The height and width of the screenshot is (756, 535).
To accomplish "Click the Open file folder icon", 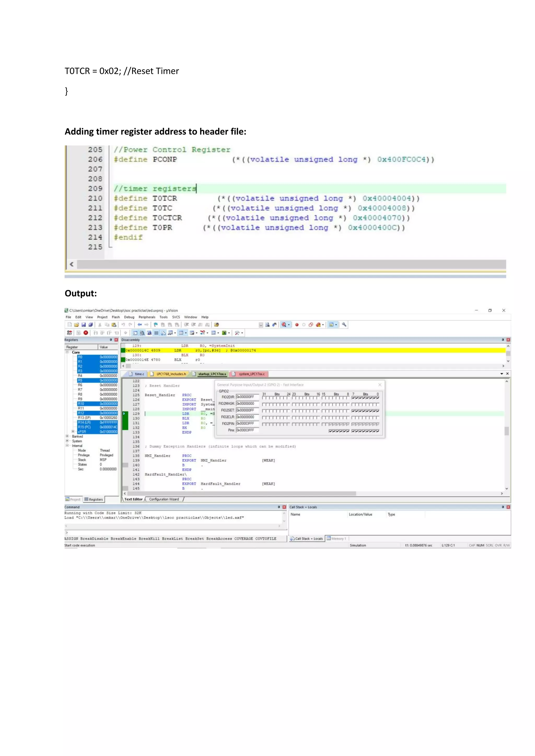I will [77, 325].
